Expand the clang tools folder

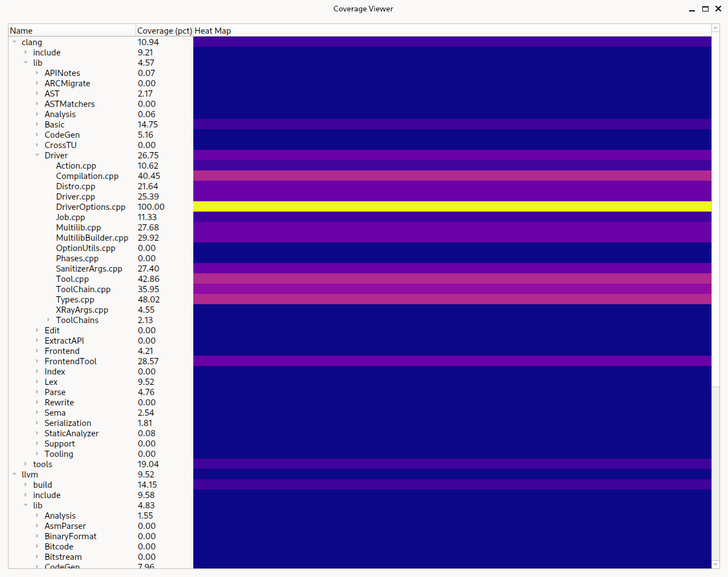point(26,464)
